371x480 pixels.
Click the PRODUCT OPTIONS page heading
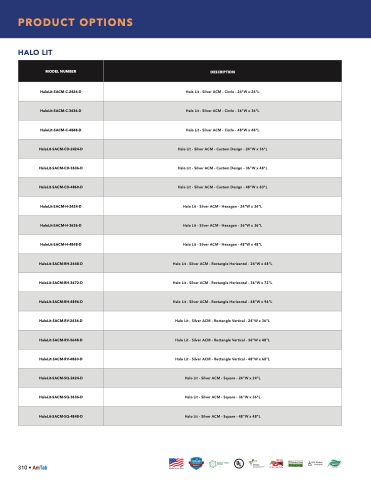point(75,22)
